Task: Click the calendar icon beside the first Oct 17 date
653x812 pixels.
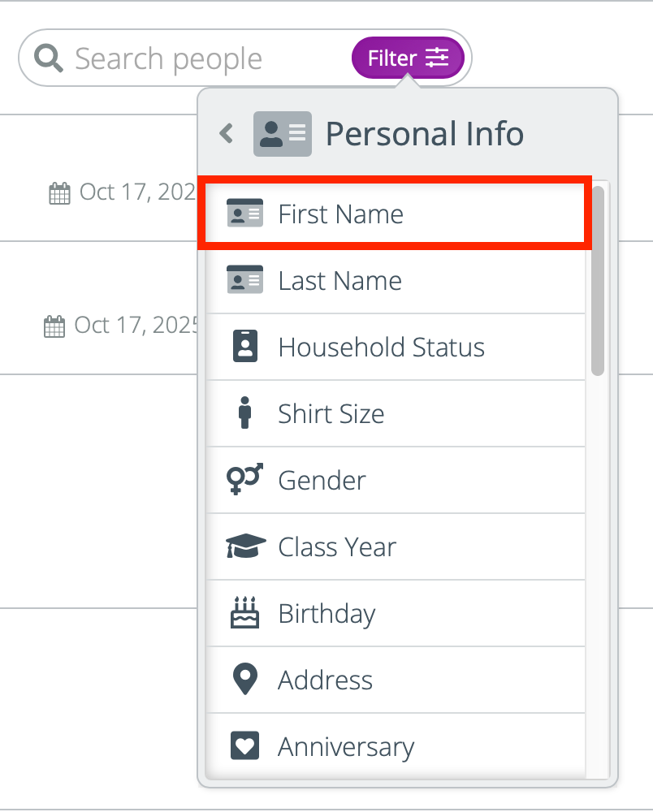Action: 59,193
